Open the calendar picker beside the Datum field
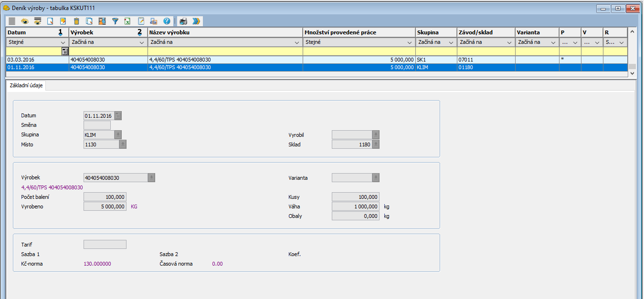 click(x=118, y=116)
